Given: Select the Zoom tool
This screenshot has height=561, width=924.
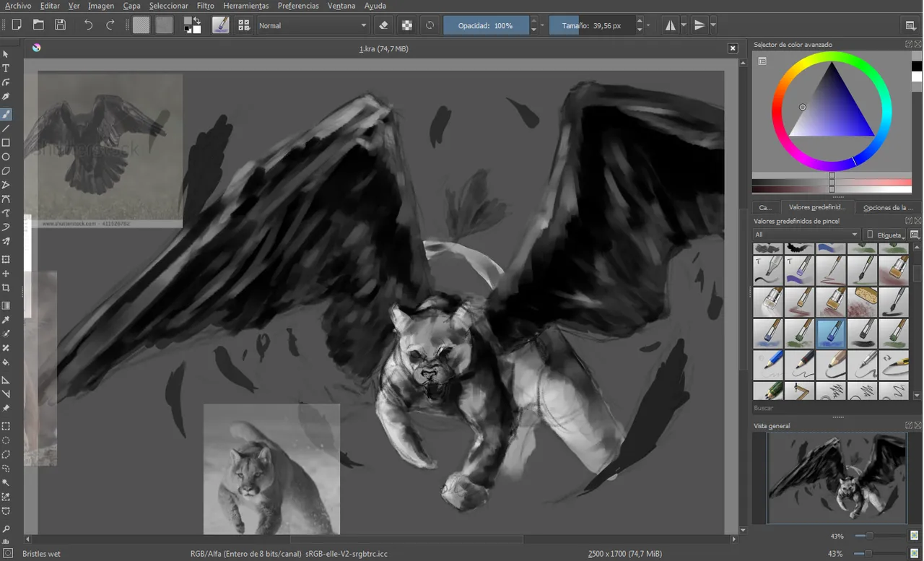Looking at the screenshot, I should point(6,529).
